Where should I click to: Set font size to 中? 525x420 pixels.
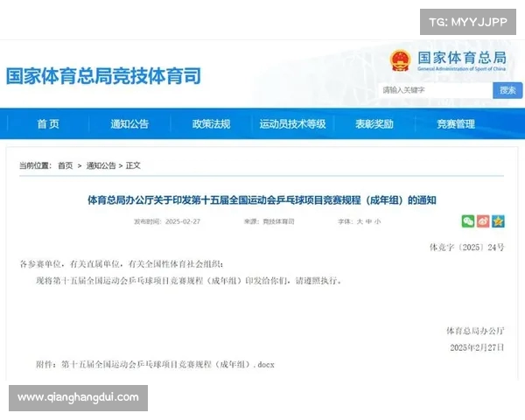[x=368, y=221]
